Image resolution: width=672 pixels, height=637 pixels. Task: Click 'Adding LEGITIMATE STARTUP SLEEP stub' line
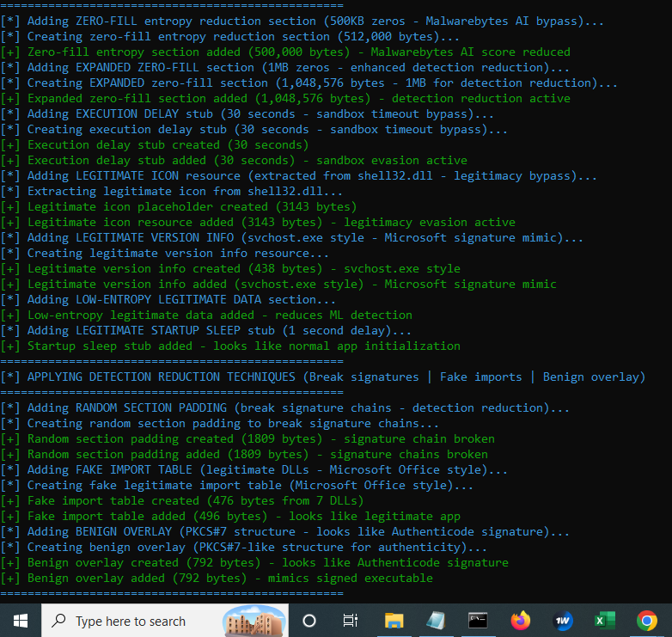tap(205, 330)
